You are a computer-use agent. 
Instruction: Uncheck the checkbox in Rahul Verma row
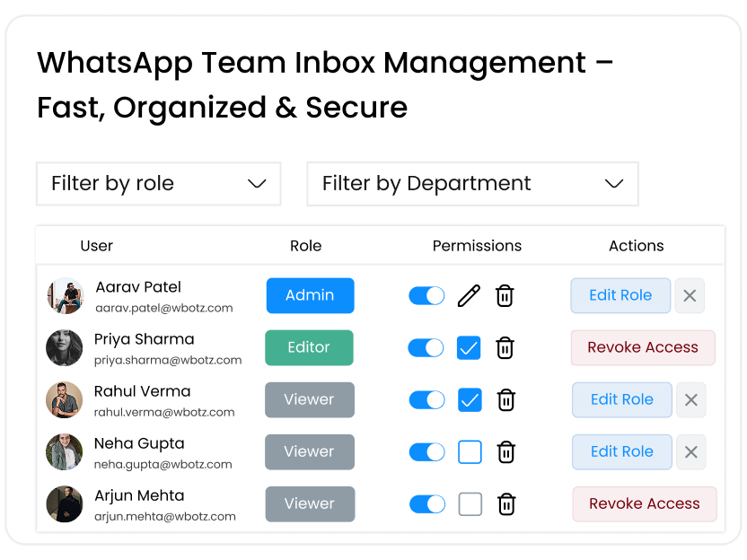coord(470,400)
